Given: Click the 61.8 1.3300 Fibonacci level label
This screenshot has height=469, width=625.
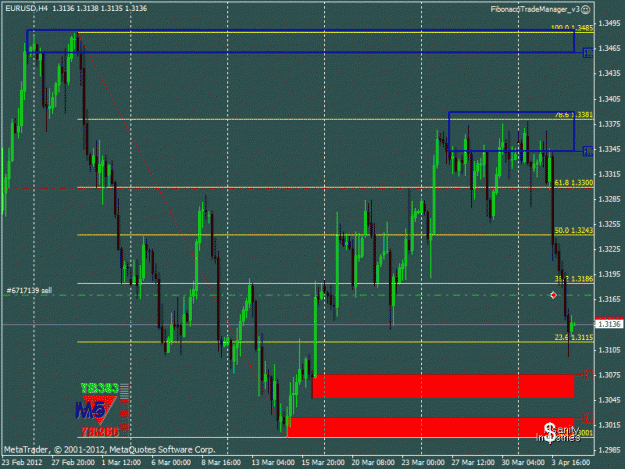Looking at the screenshot, I should (574, 182).
